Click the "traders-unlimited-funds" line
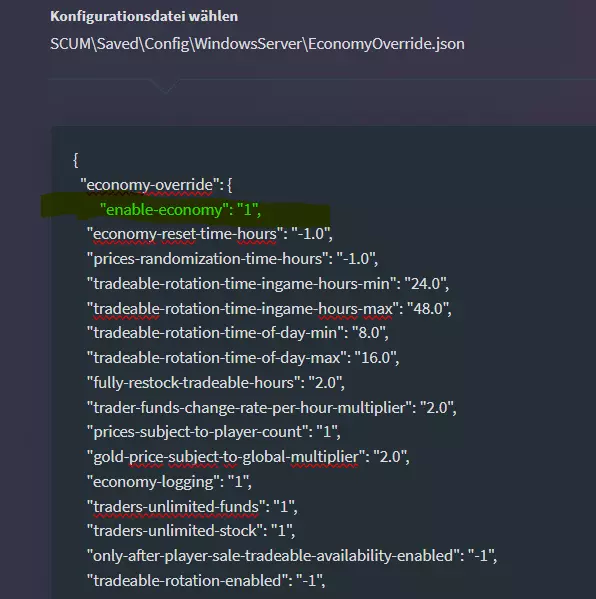Screen dimensions: 596x599 (192, 507)
